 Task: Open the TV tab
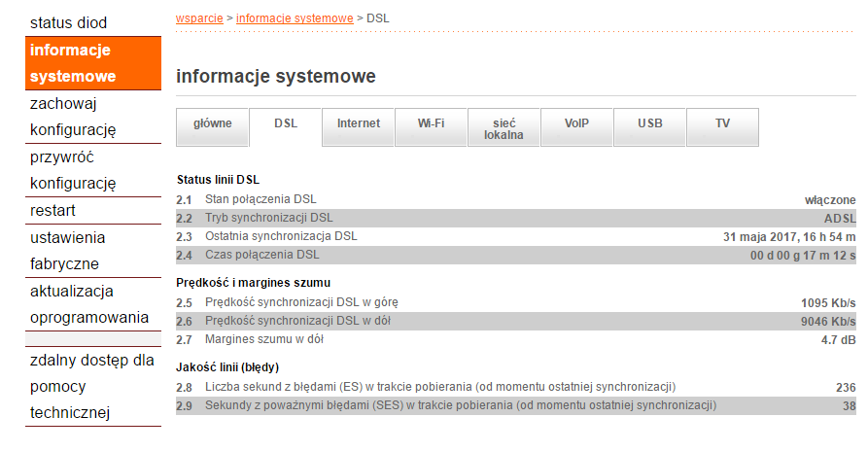(722, 124)
